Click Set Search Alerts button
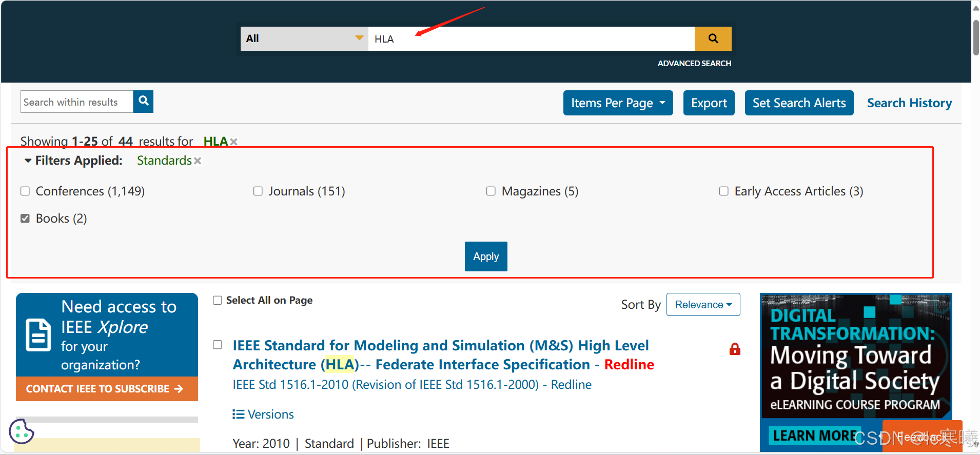The height and width of the screenshot is (455, 980). [x=799, y=103]
